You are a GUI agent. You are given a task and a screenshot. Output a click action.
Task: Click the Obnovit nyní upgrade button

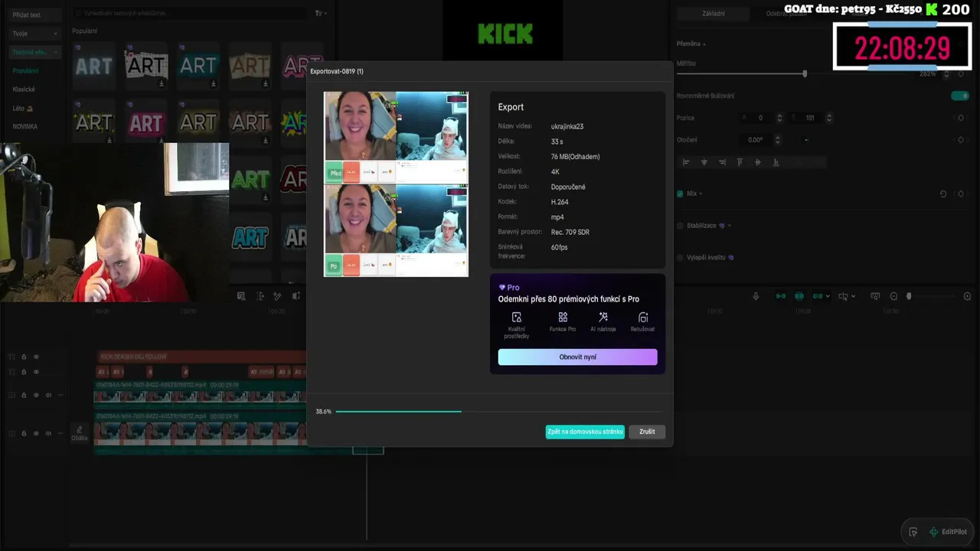pyautogui.click(x=577, y=357)
